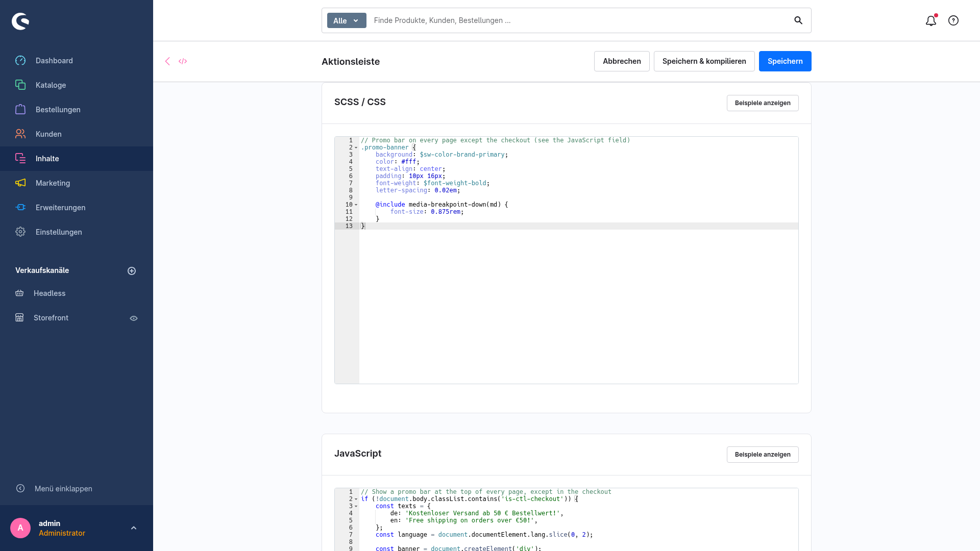This screenshot has height=551, width=980.
Task: Fold SCSS line 10 @include block
Action: tap(356, 205)
